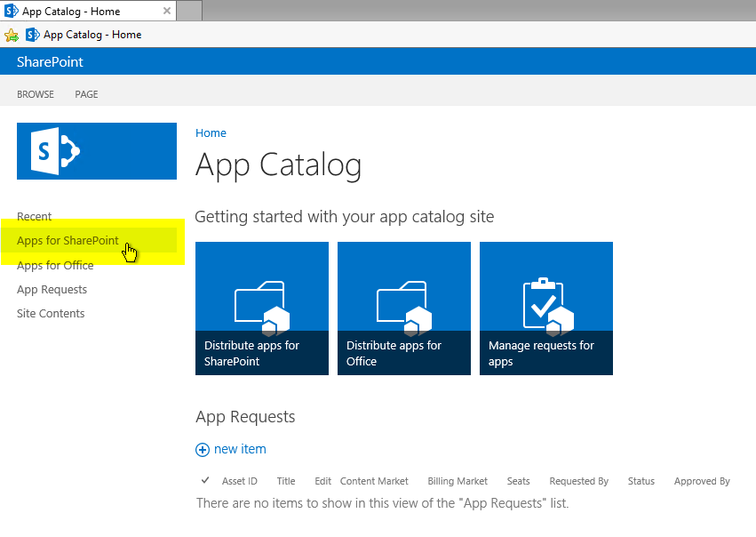Open the BROWSE ribbon tab
This screenshot has height=537, width=756.
(36, 94)
